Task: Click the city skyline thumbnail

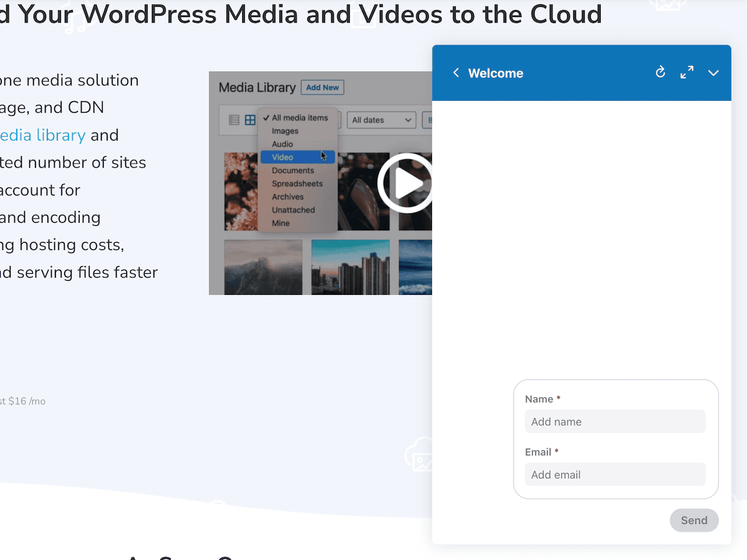Action: [x=350, y=268]
